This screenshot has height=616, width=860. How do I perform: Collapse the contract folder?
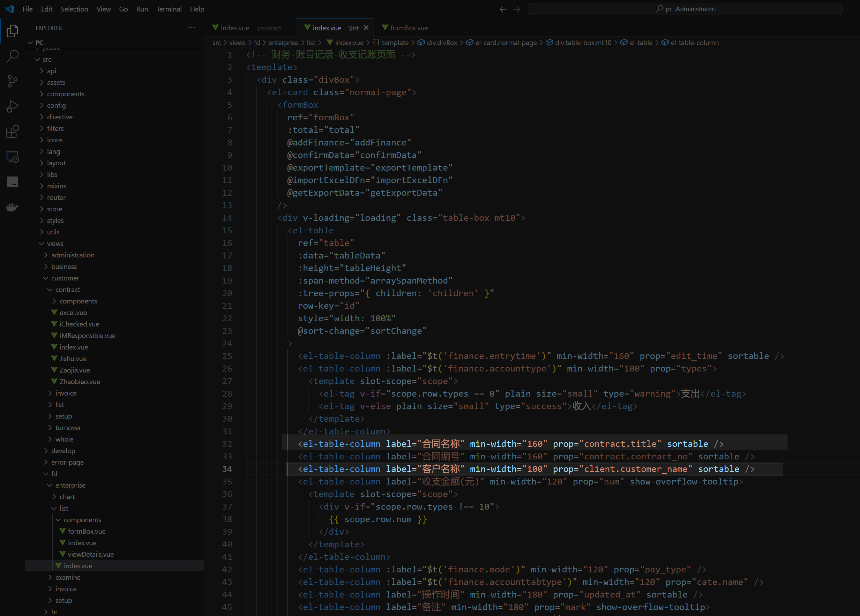[50, 290]
